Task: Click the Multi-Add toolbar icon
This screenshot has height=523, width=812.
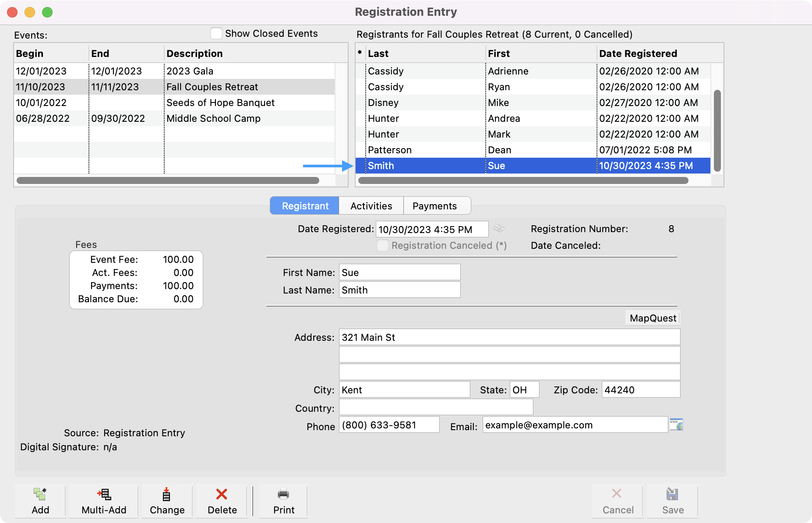Action: pos(104,495)
